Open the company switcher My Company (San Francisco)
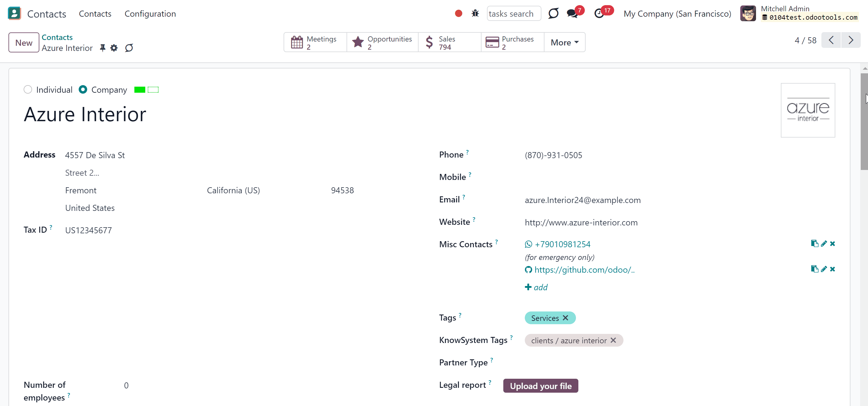This screenshot has height=406, width=868. [x=677, y=14]
